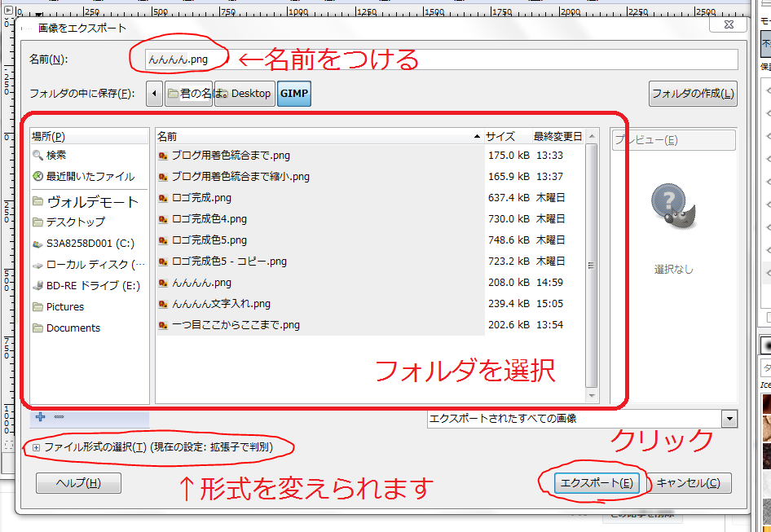Click image icon of んんんん文字入れ.png row
Image resolution: width=771 pixels, height=532 pixels.
163,305
